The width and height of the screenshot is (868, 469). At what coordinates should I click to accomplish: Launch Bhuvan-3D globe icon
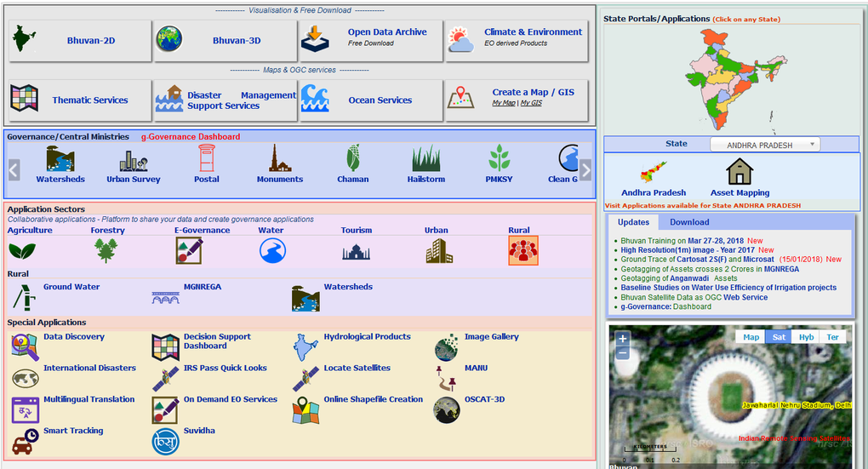tap(168, 40)
